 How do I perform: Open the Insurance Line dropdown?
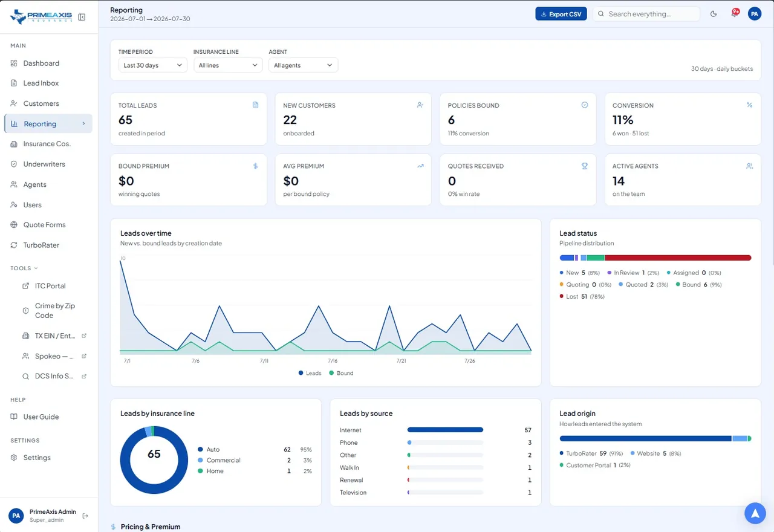click(228, 65)
